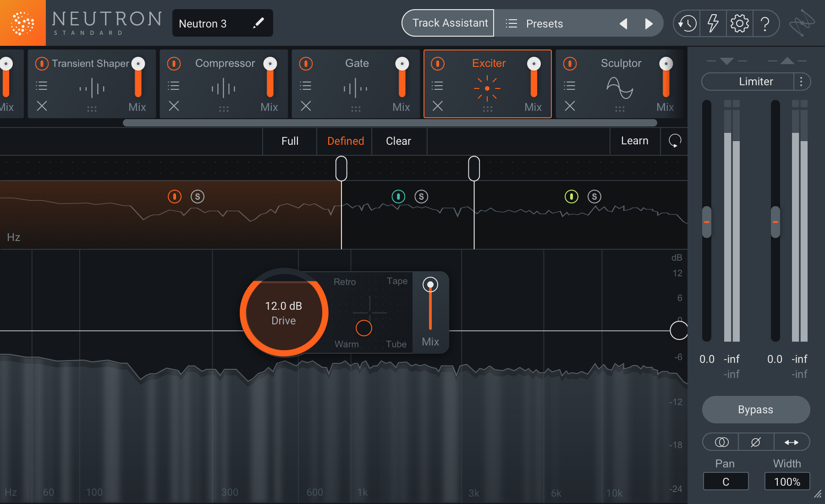This screenshot has width=825, height=504.
Task: Click the Track Assistant button
Action: 450,23
